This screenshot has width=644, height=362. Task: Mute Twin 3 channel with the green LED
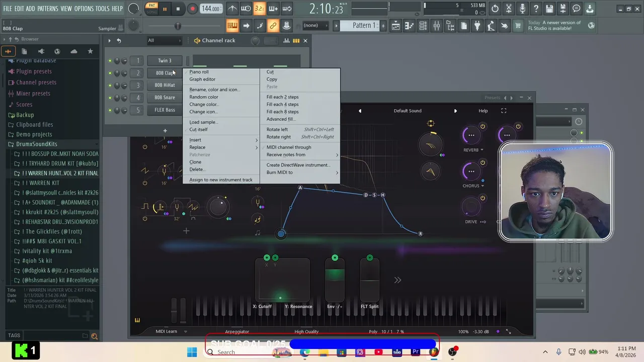coord(110,61)
